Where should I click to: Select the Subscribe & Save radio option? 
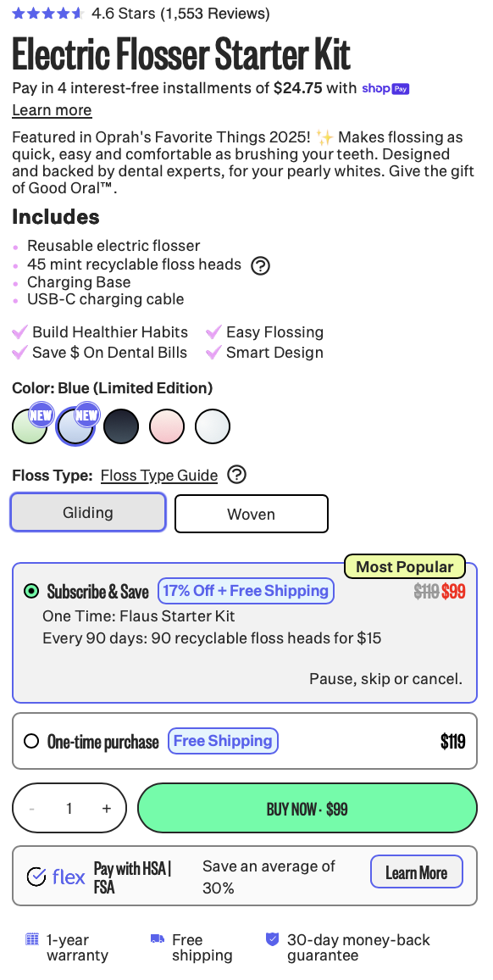click(x=31, y=591)
